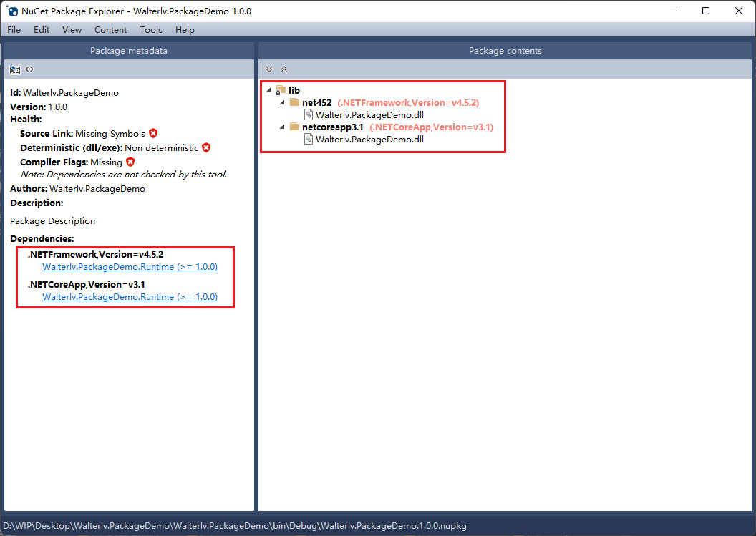This screenshot has width=756, height=536.
Task: Select the nupkg file path in status bar
Action: click(x=235, y=525)
